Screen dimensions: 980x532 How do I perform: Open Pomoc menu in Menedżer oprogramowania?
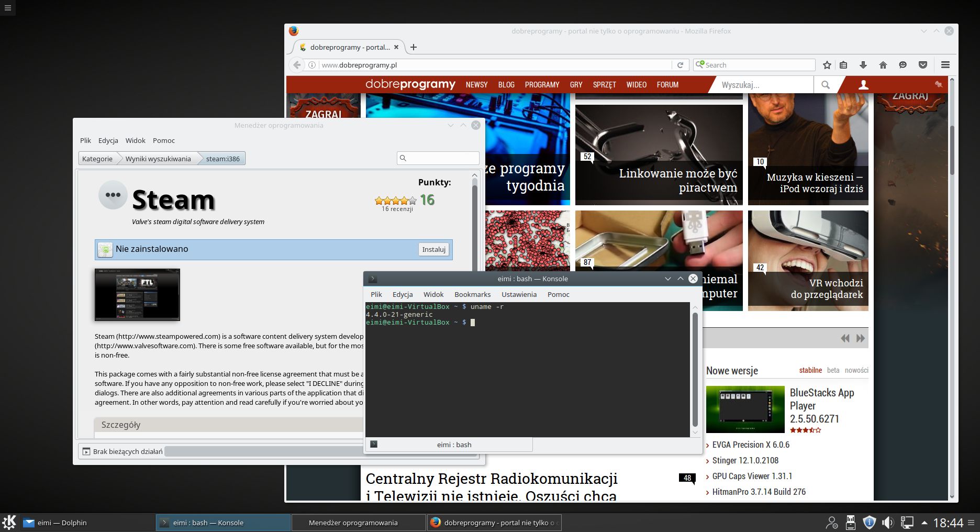click(x=164, y=140)
